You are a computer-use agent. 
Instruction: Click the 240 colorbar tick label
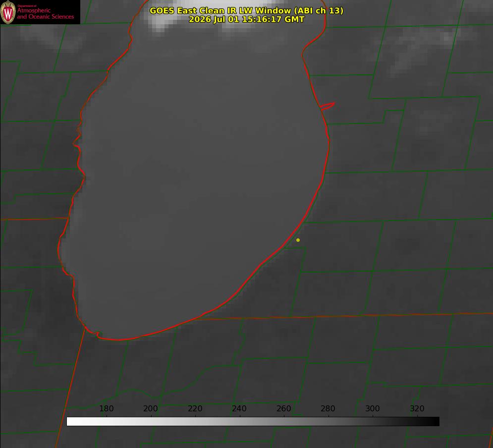(239, 408)
